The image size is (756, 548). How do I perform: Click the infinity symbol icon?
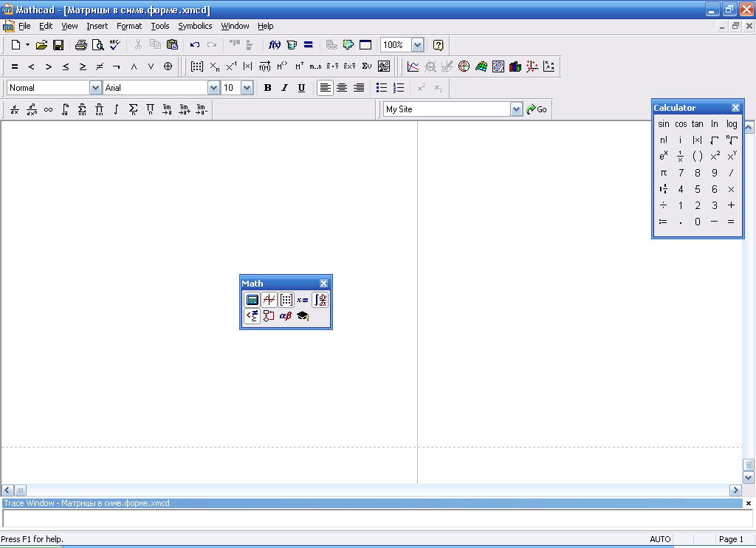coord(48,109)
